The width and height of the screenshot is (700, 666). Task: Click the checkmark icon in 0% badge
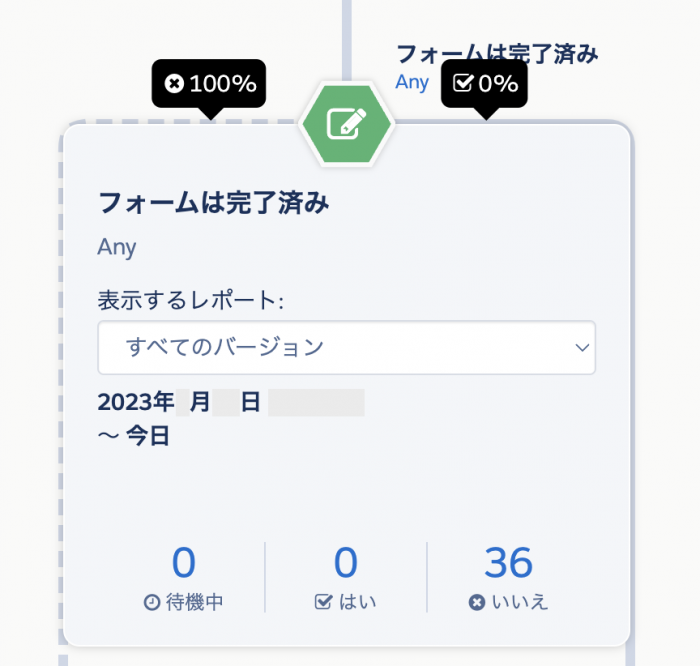tap(462, 83)
